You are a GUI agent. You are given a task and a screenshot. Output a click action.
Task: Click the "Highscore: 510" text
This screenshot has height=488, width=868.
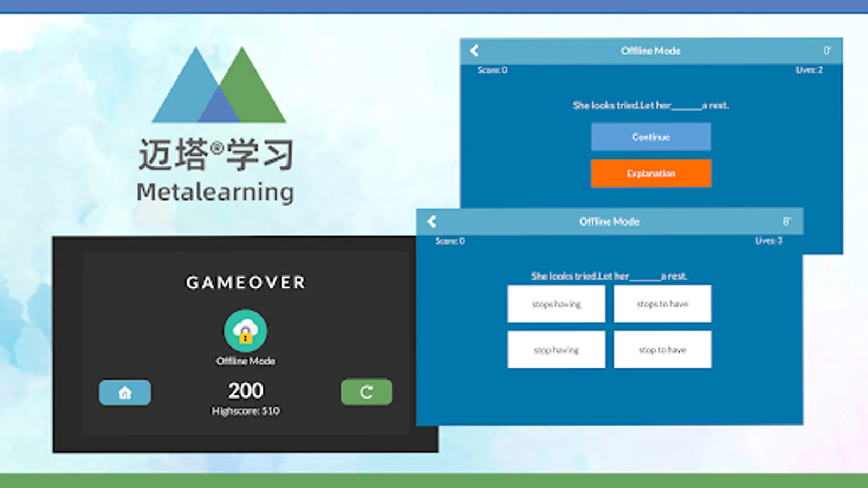tap(246, 411)
